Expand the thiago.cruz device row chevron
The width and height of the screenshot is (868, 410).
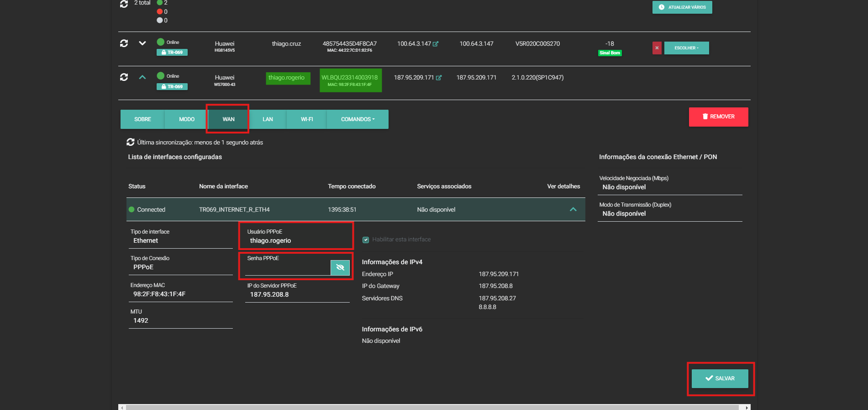point(142,43)
